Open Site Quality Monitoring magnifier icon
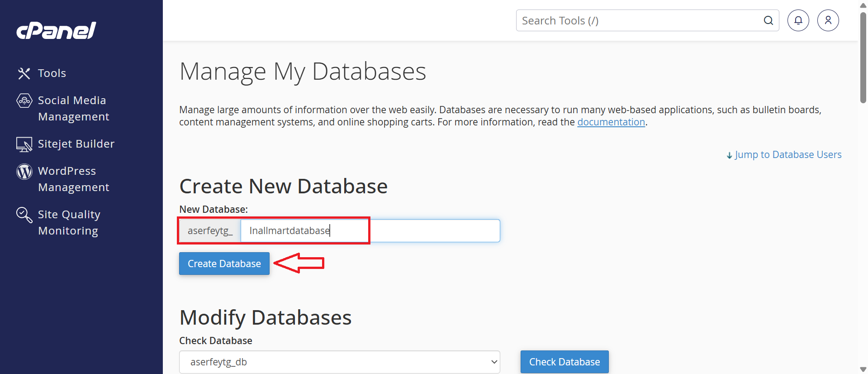The height and width of the screenshot is (374, 868). [x=24, y=215]
